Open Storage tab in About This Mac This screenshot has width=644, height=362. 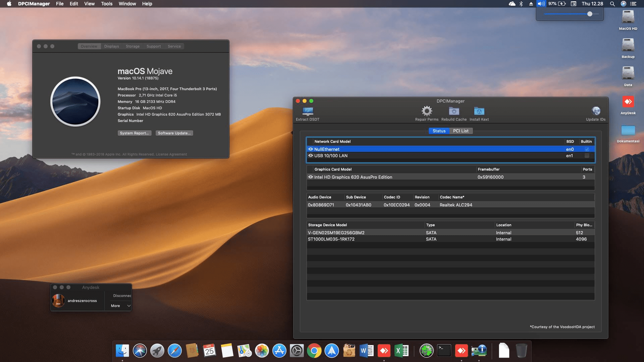click(x=132, y=46)
